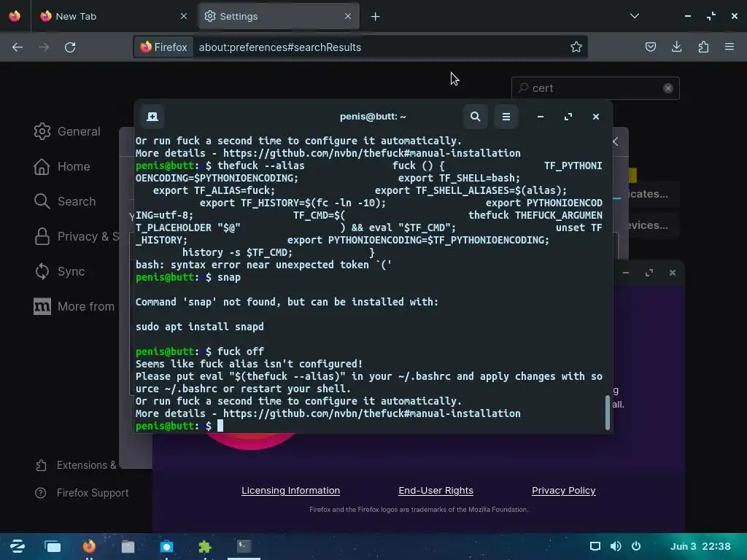Open General settings category
747x560 pixels.
pyautogui.click(x=68, y=131)
